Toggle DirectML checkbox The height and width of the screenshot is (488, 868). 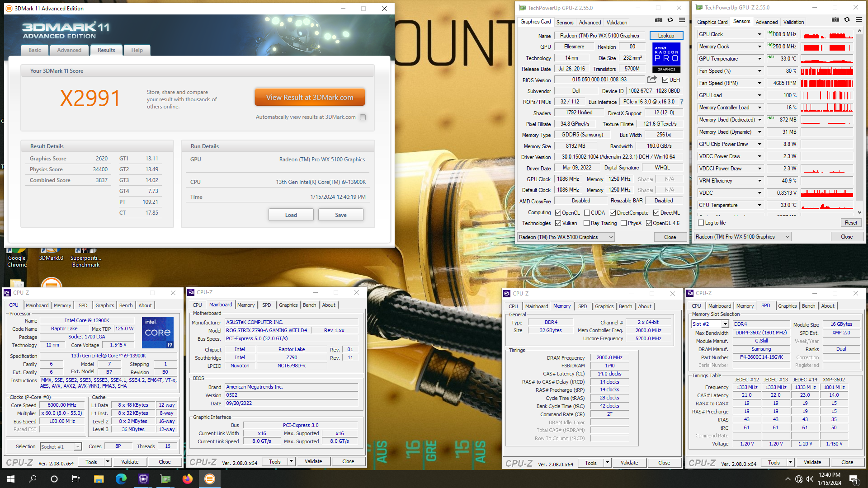(656, 213)
